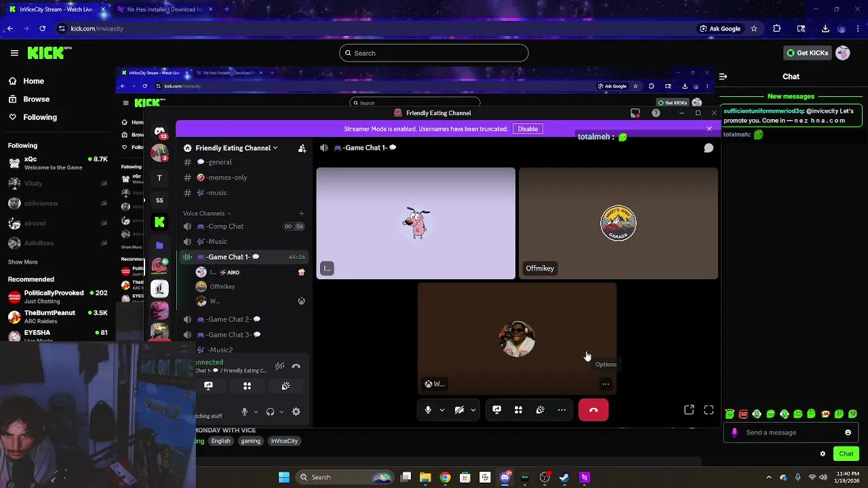The image size is (868, 488).
Task: Open more call options next to soundboard
Action: point(561,409)
